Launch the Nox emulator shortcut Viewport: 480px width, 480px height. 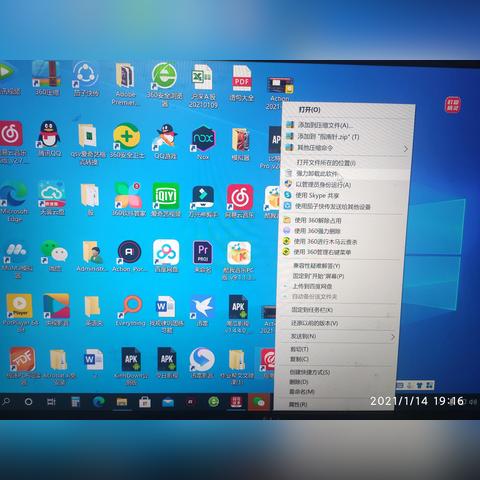pos(203,139)
